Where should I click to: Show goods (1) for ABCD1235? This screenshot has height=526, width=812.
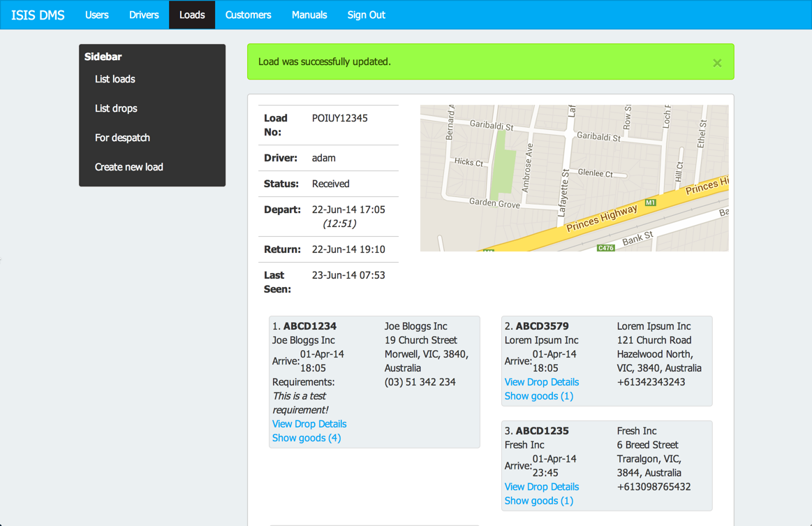(539, 501)
